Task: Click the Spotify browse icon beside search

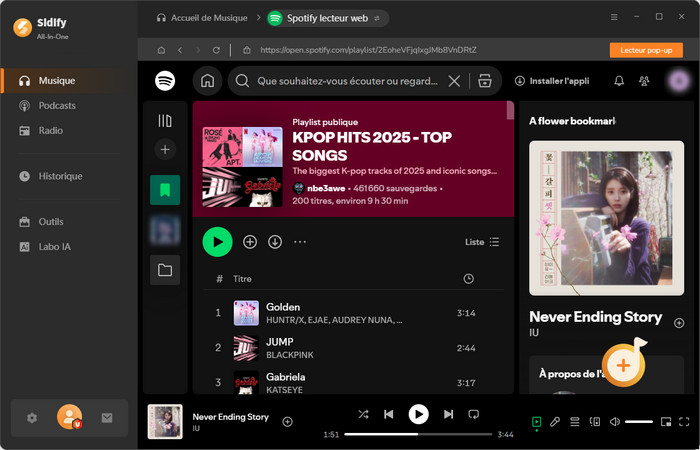Action: (485, 81)
